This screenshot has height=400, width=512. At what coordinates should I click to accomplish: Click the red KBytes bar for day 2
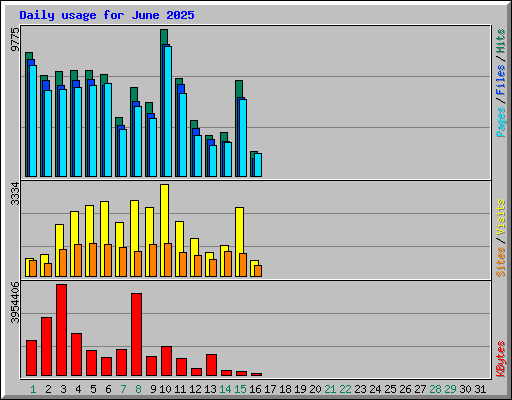(x=46, y=347)
